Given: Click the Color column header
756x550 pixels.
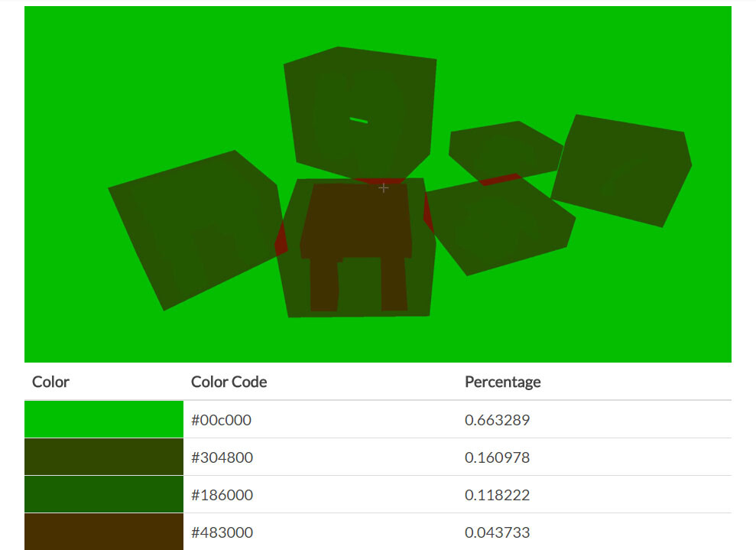Looking at the screenshot, I should coord(50,382).
